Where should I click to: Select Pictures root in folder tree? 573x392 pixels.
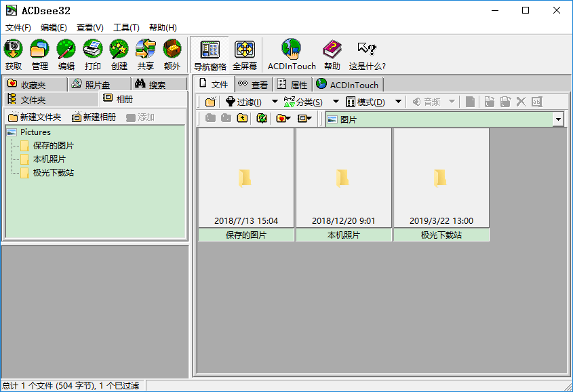pos(35,132)
